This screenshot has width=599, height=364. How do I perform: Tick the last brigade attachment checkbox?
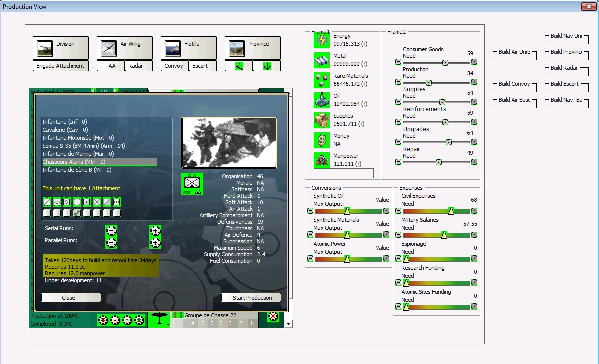tap(117, 213)
